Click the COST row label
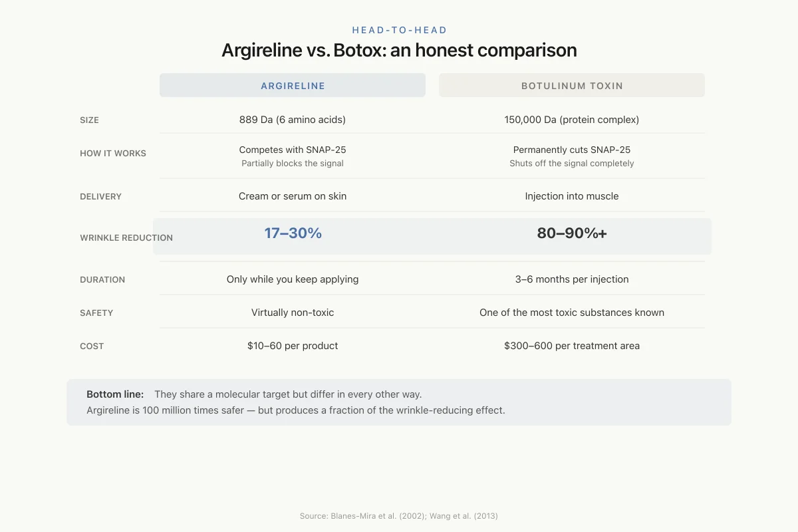The height and width of the screenshot is (532, 798). click(92, 346)
